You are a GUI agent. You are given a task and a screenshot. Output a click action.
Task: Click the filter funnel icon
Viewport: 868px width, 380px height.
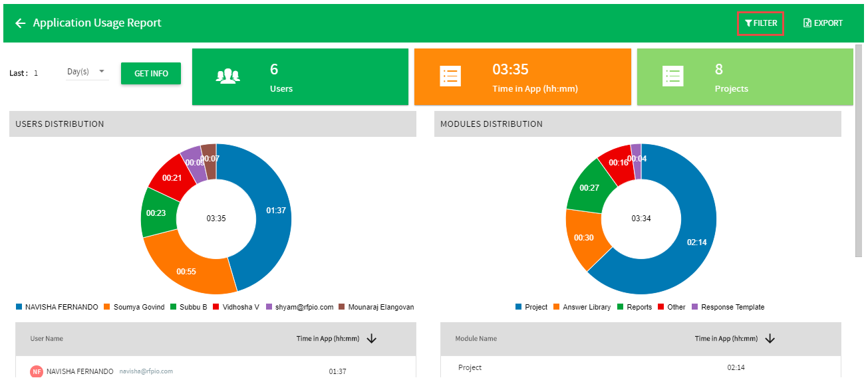[x=748, y=23]
